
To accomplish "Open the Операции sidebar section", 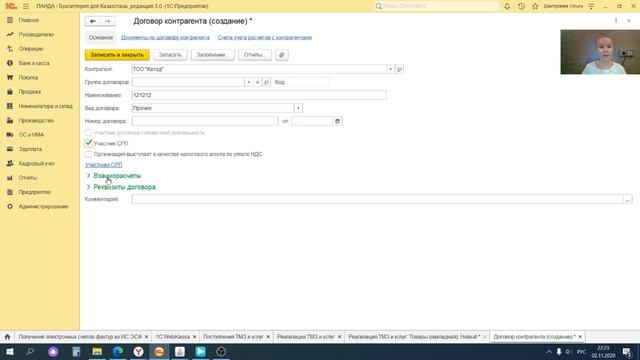I will (31, 49).
